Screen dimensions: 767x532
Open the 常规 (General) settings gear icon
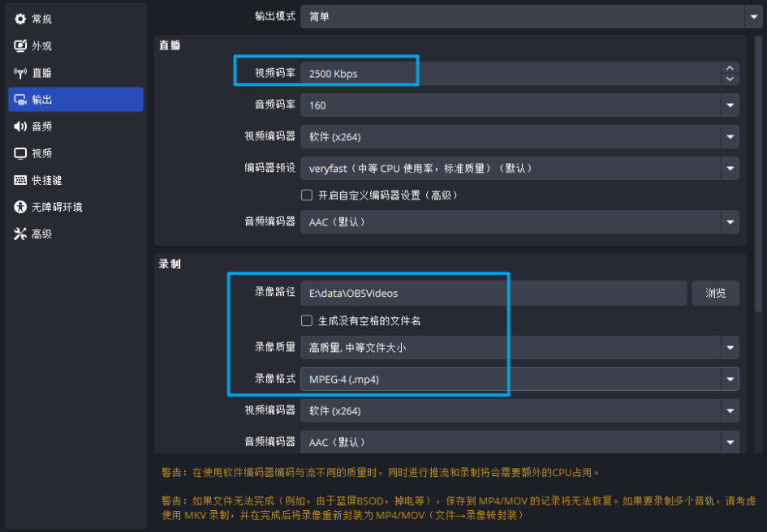pyautogui.click(x=19, y=19)
